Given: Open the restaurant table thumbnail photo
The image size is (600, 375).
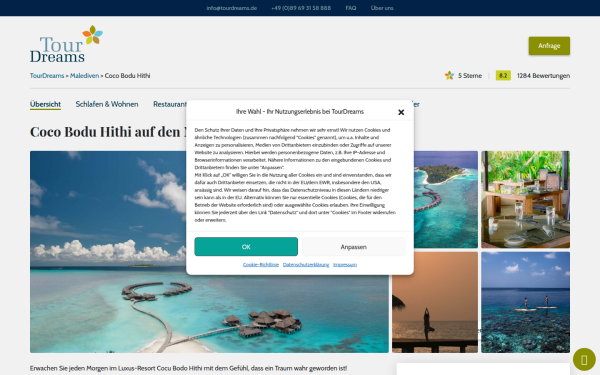Looking at the screenshot, I should pyautogui.click(x=525, y=199).
